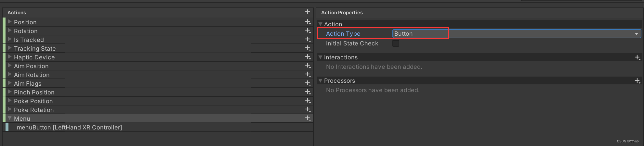Collapse the Processors section

pyautogui.click(x=321, y=81)
